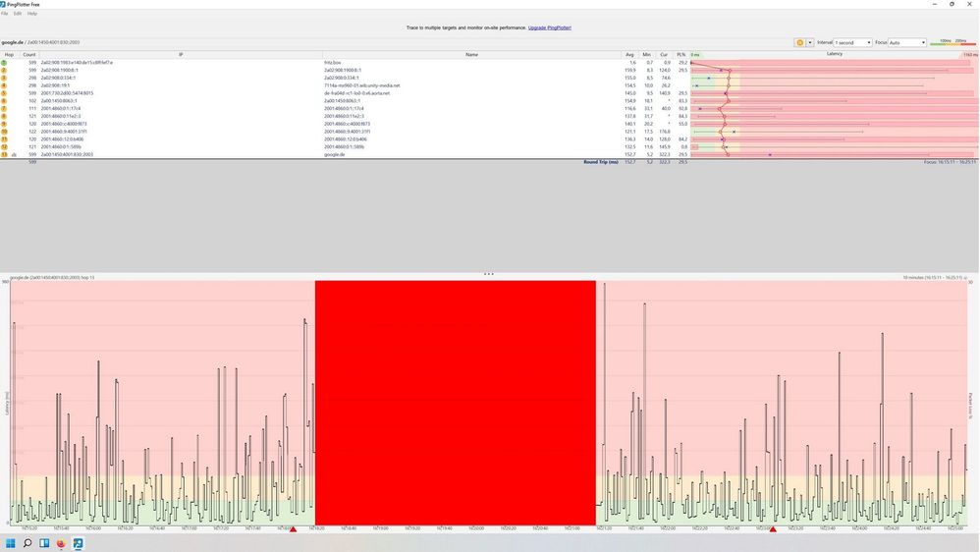Click the 0 ms latency scale label

click(695, 55)
